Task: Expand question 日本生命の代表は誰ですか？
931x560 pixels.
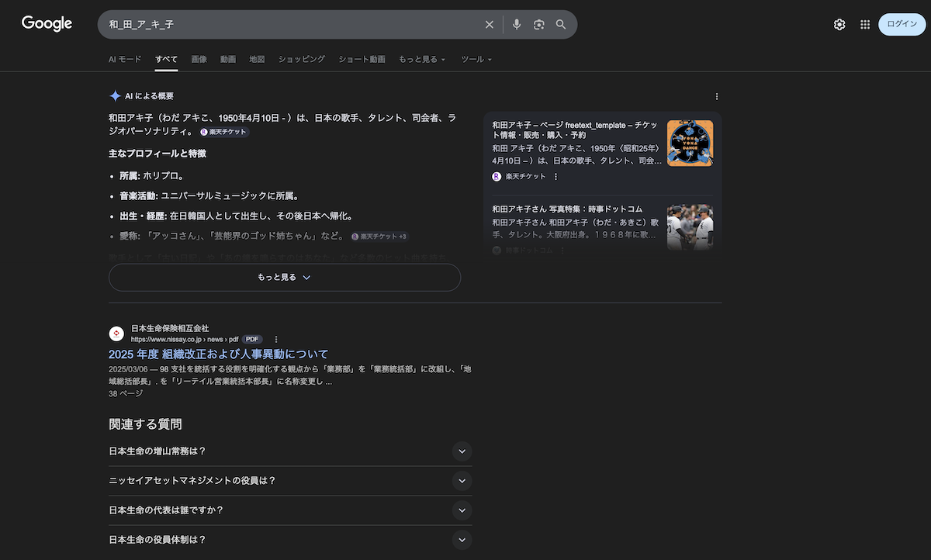Action: 462,510
